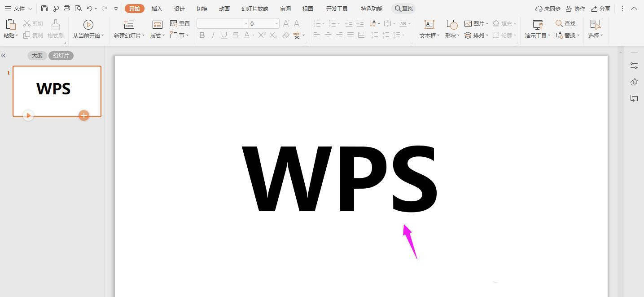Click the Not Synced (未同步) button
Image resolution: width=644 pixels, height=297 pixels.
[548, 9]
